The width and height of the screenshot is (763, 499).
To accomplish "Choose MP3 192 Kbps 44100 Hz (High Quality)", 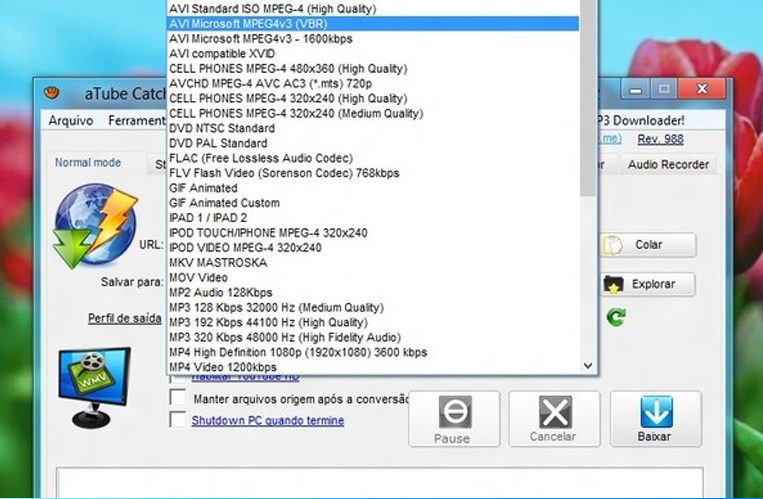I will 373,323.
